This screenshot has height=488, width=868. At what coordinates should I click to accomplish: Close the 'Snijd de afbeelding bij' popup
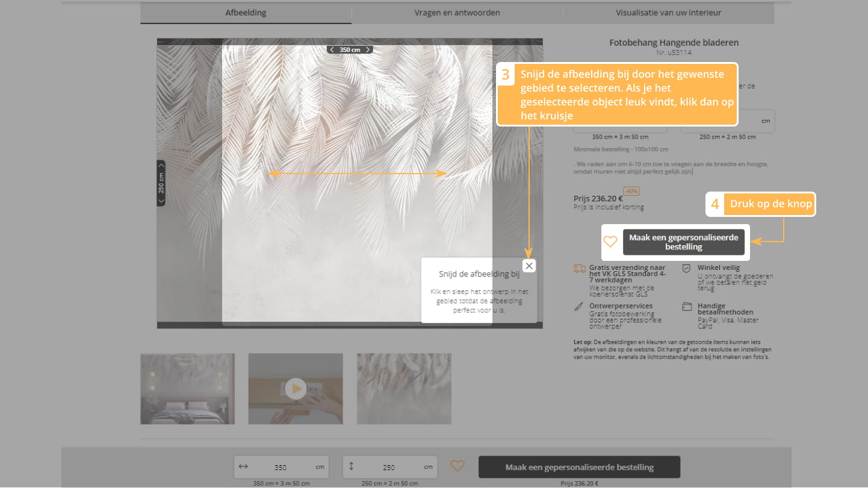point(529,266)
